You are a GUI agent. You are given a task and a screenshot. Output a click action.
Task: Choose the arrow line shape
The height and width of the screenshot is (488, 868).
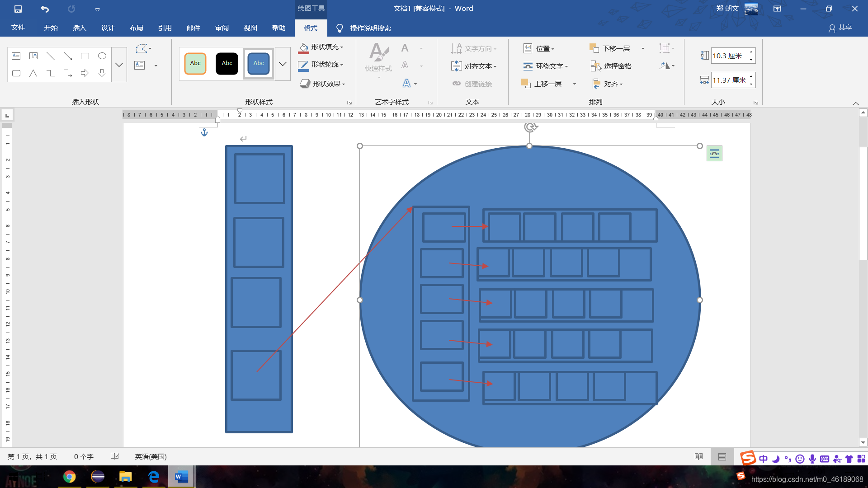pos(68,56)
